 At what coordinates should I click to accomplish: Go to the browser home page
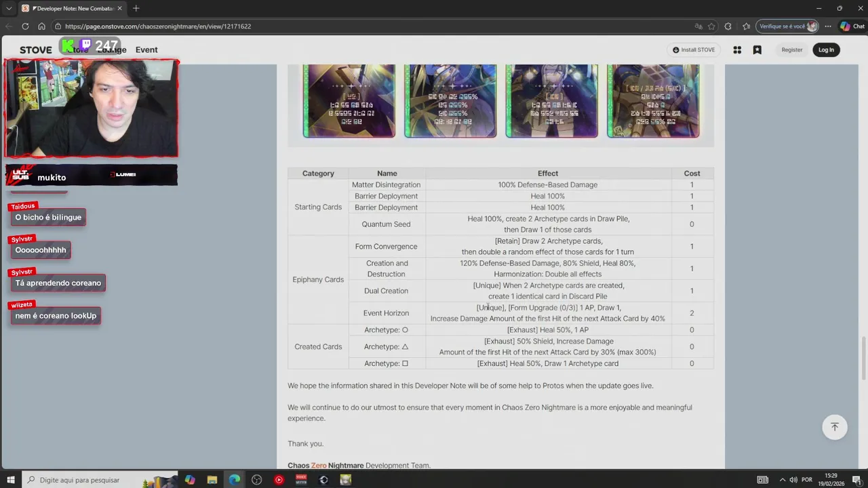pos(41,26)
